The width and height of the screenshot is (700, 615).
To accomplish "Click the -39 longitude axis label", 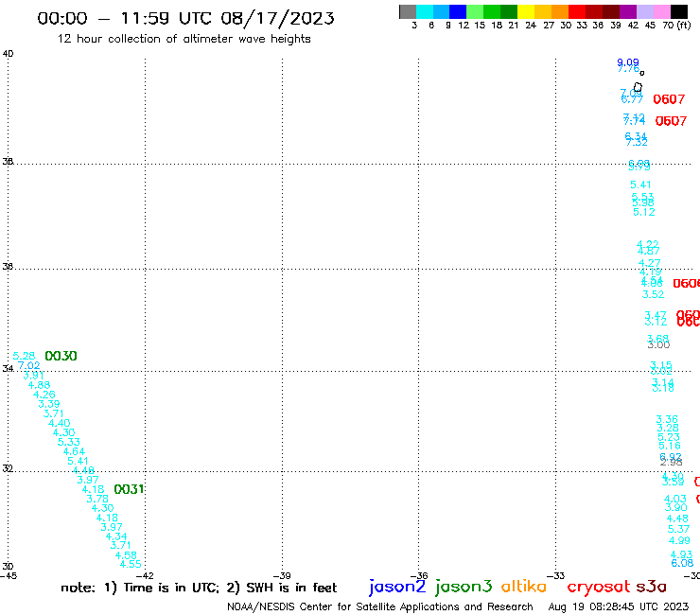I will 282,575.
